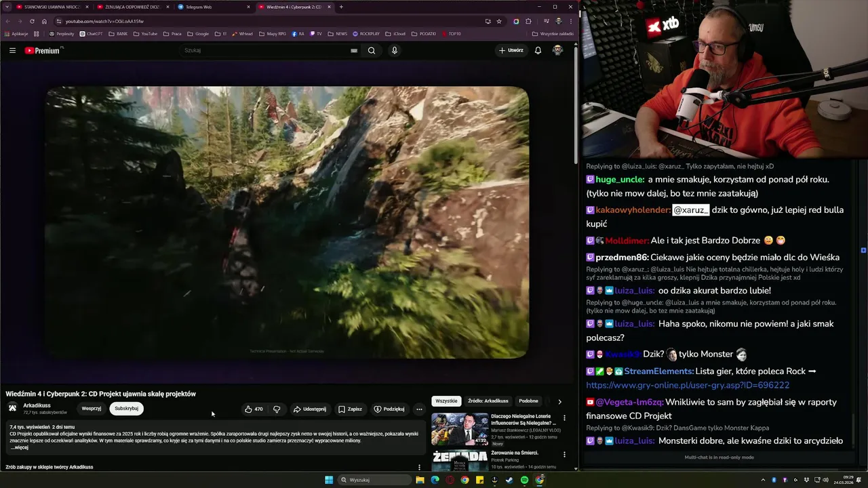Image resolution: width=868 pixels, height=488 pixels.
Task: Open the gry-online.pl link in chat
Action: click(688, 385)
